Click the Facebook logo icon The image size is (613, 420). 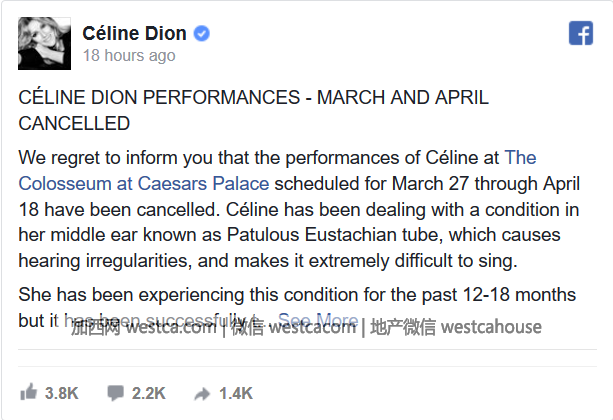click(x=581, y=33)
